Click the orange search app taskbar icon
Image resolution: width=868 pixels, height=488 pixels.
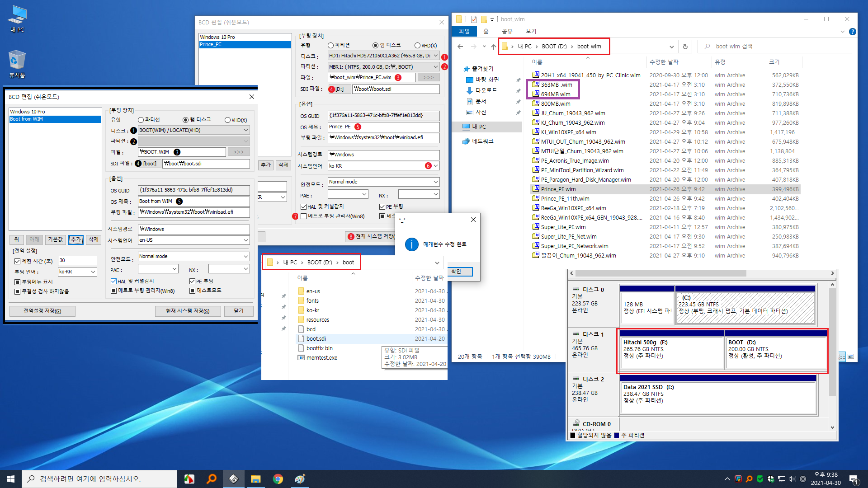point(212,479)
